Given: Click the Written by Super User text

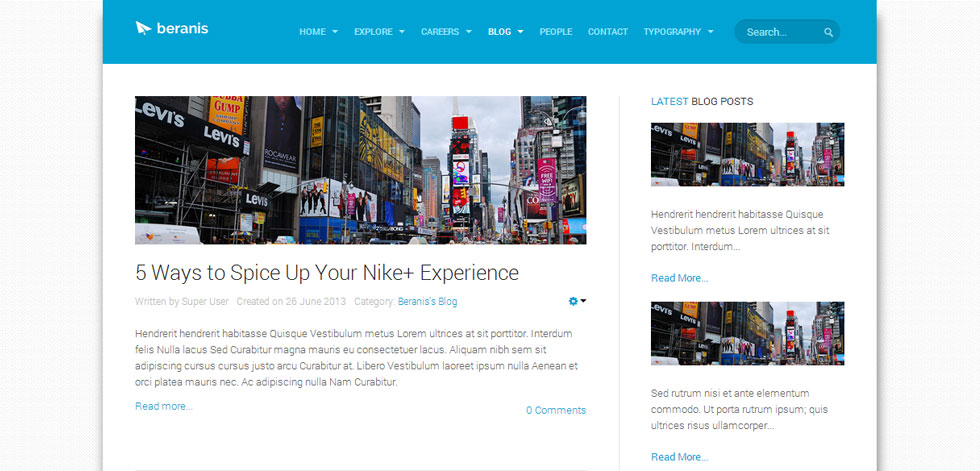Looking at the screenshot, I should (x=182, y=302).
